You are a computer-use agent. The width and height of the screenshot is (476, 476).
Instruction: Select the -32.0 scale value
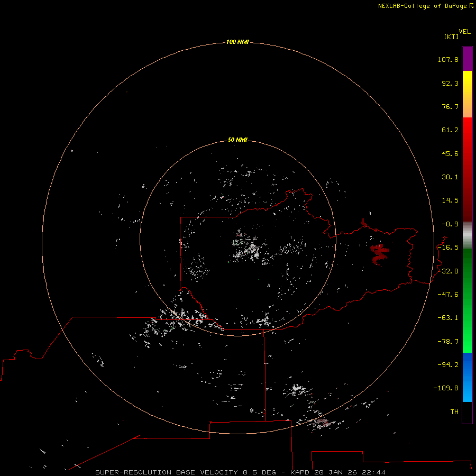coord(448,271)
